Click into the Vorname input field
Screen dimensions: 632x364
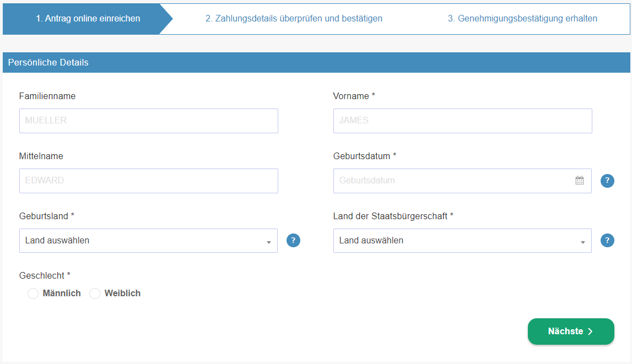[462, 121]
